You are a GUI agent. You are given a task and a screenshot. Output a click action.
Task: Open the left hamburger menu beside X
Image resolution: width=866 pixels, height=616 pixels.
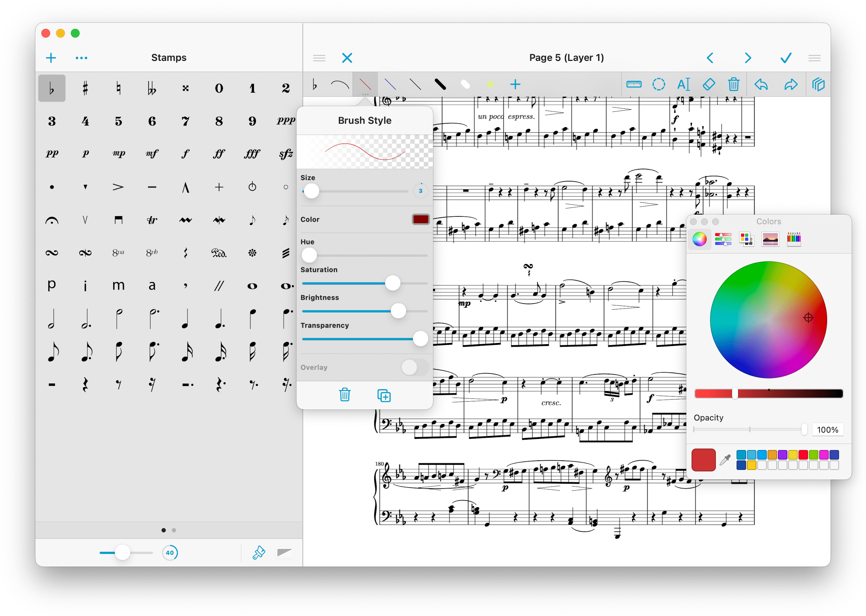coord(319,58)
